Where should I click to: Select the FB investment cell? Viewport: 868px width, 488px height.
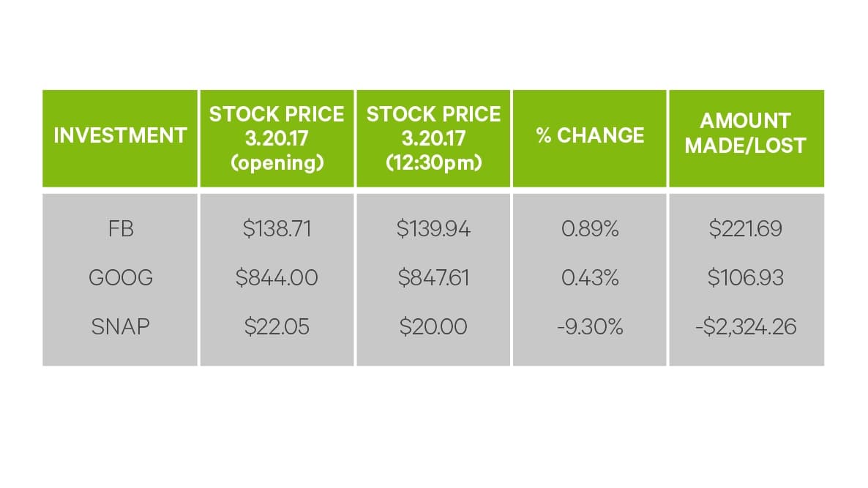(x=121, y=229)
